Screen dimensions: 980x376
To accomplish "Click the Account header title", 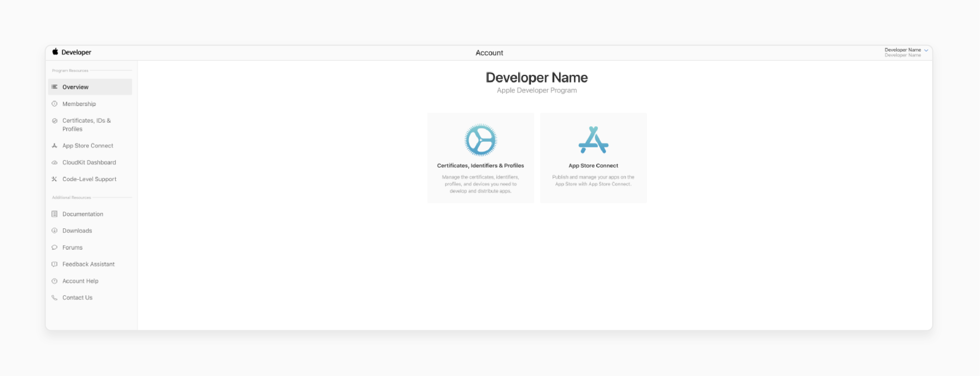I will click(x=489, y=53).
